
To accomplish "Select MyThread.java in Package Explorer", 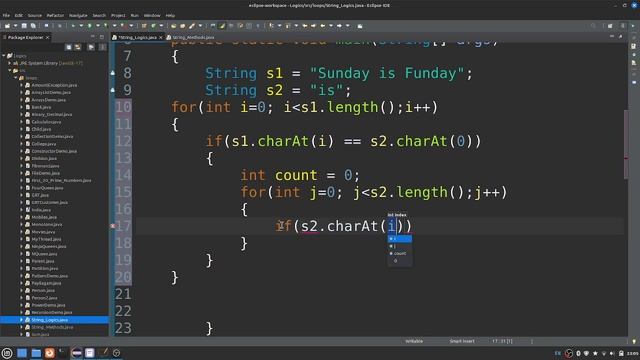I will (46, 239).
